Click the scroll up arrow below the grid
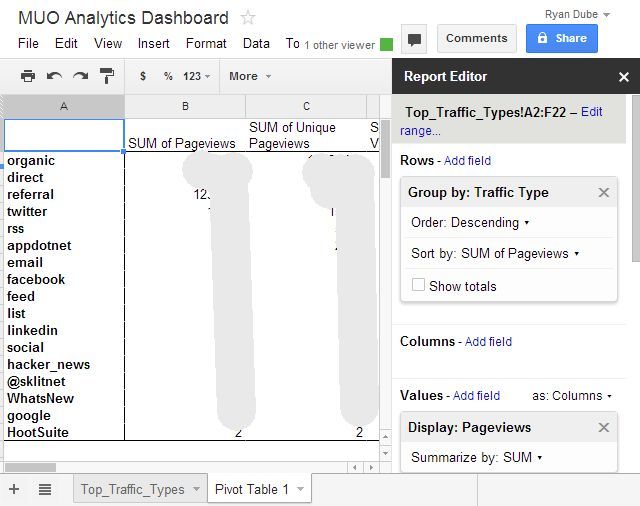The width and height of the screenshot is (640, 506). tap(385, 437)
